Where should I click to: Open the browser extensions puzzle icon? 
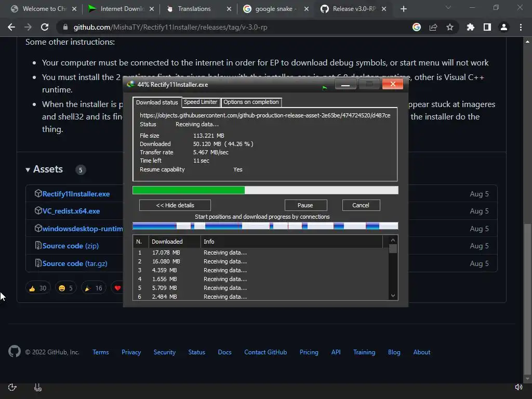tap(471, 27)
